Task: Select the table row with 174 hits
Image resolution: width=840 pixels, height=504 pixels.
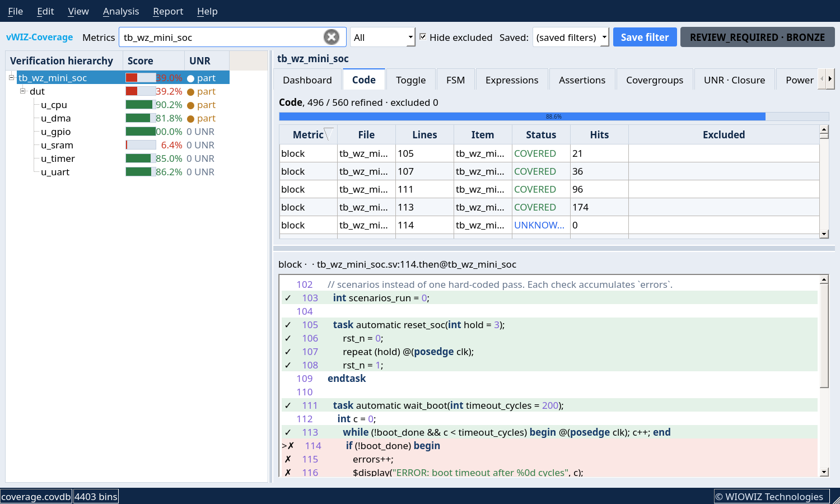Action: (x=549, y=207)
